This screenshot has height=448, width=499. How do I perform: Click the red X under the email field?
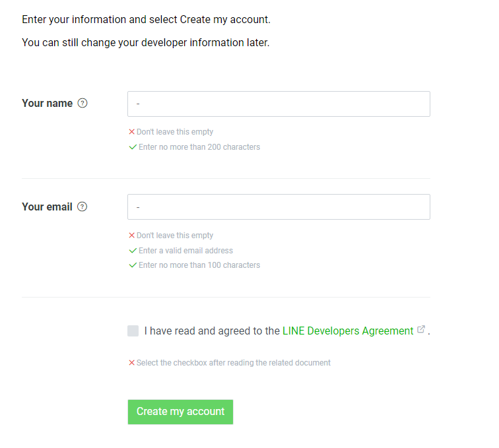(131, 236)
